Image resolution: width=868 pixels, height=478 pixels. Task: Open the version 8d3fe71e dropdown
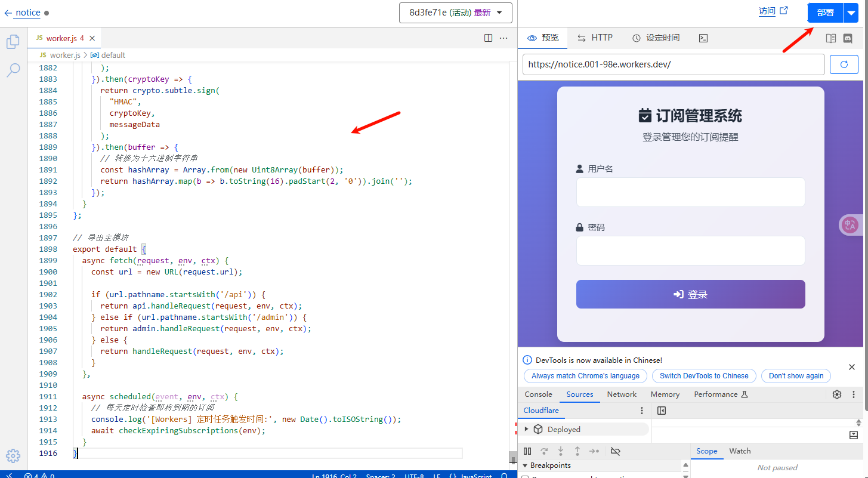(455, 13)
